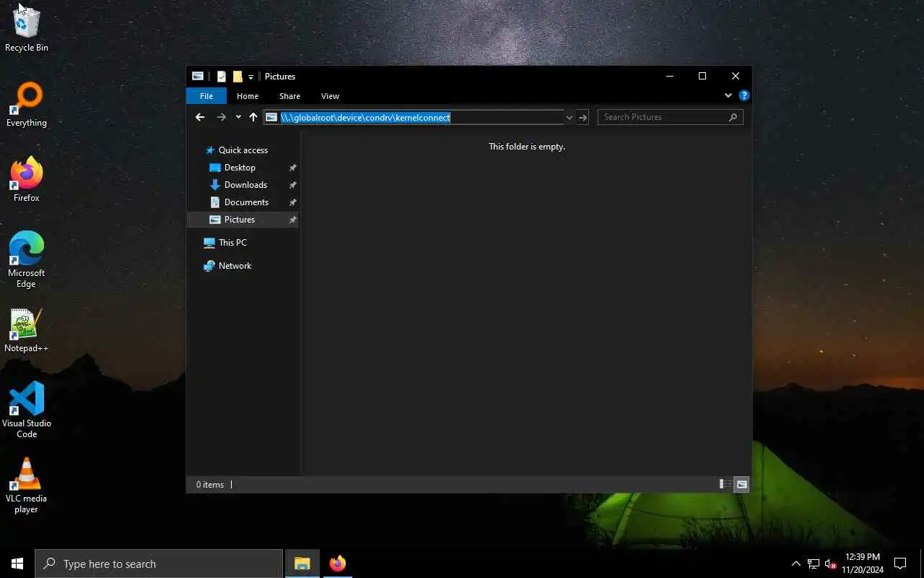Screen dimensions: 924x578
Task: Open the Firefox desktop shortcut
Action: pos(27,180)
